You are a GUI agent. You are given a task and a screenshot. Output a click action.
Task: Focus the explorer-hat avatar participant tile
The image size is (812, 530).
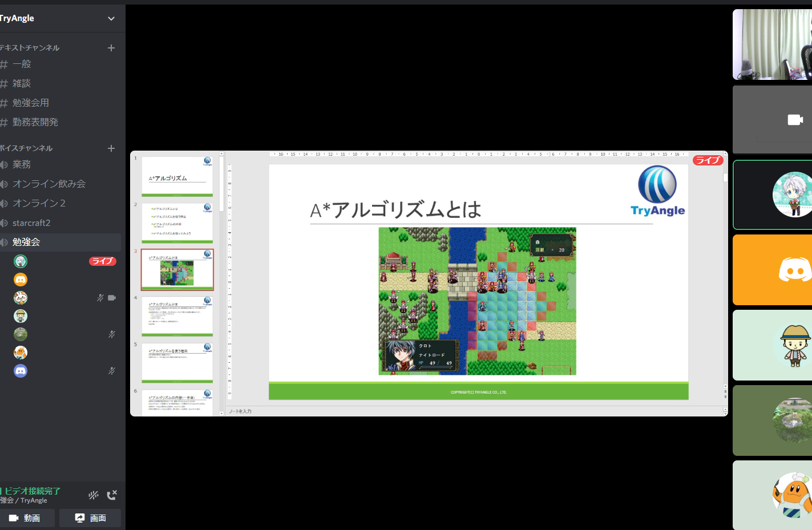[772, 345]
